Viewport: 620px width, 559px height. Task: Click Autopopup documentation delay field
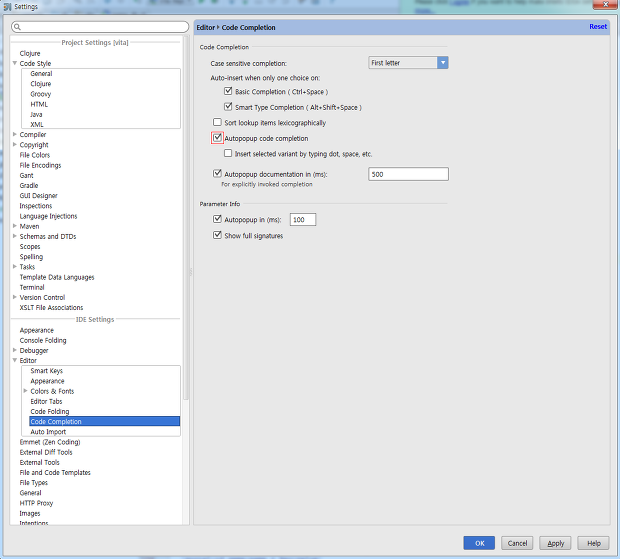408,174
